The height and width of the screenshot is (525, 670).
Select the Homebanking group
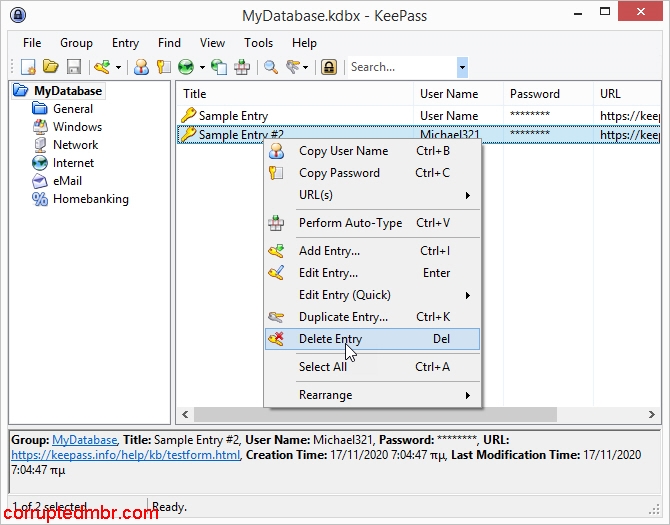[91, 199]
